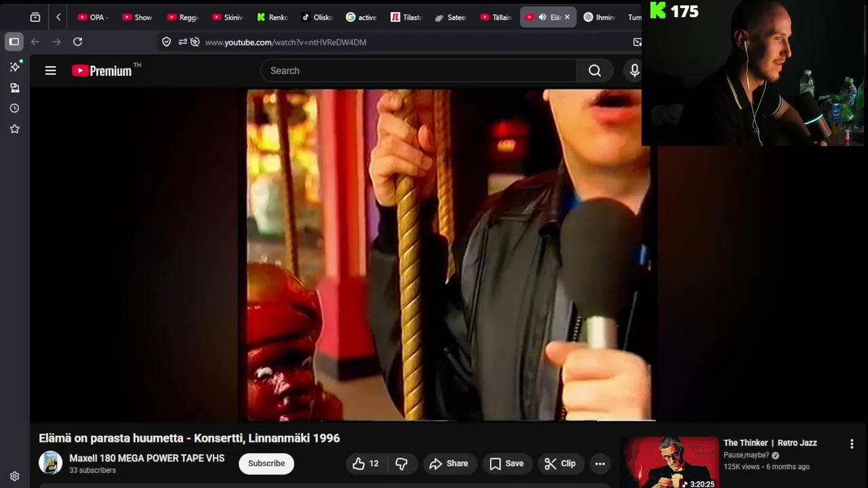Viewport: 868px width, 488px height.
Task: Open the history clock sidebar icon
Action: [x=14, y=108]
